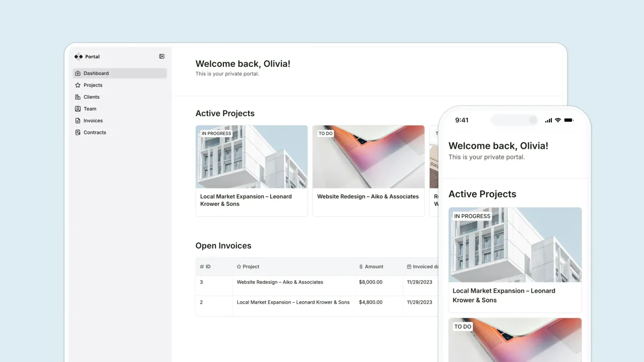Tap the phone Dynamic Island pill
Screen dimensions: 644x362
pos(515,120)
